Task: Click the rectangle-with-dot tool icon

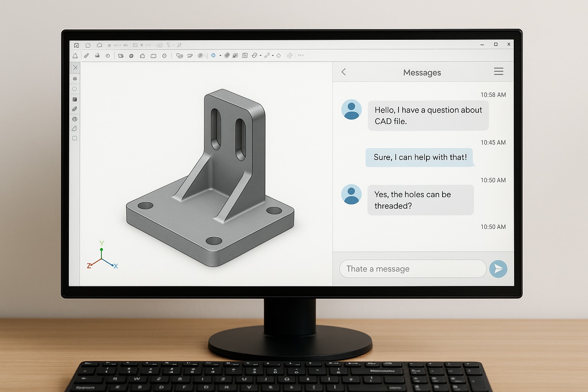Action: (121, 56)
